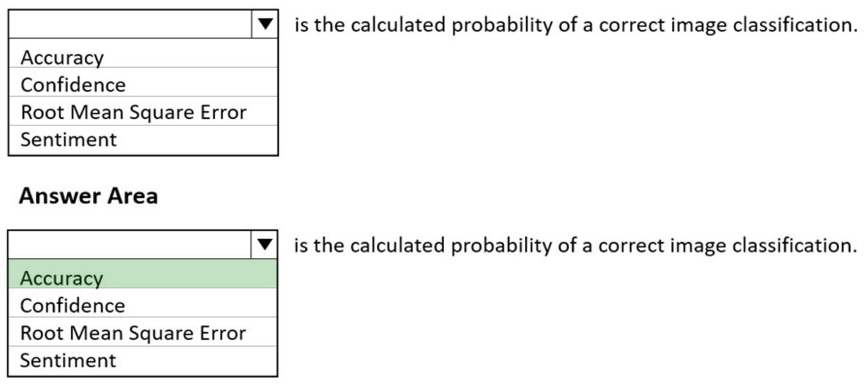Click the Answer Area statement about image classification
868x389 pixels.
(x=576, y=246)
